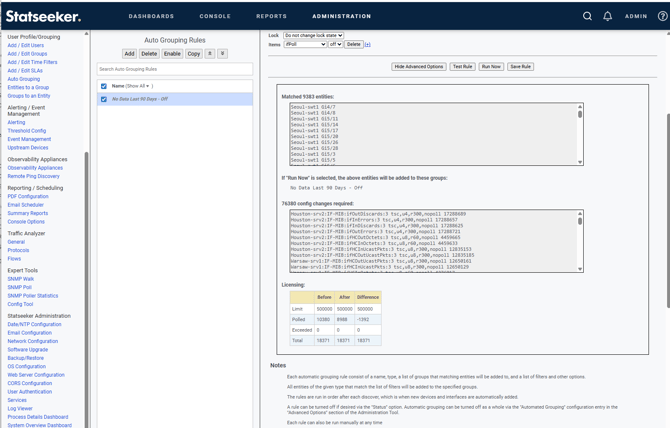This screenshot has width=670, height=428.
Task: Open Groups to an Entity link
Action: pos(29,96)
